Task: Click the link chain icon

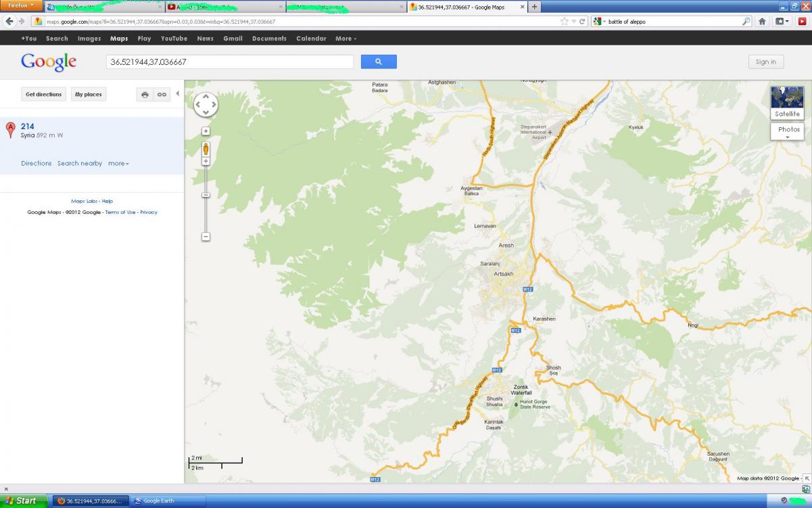Action: pos(162,95)
